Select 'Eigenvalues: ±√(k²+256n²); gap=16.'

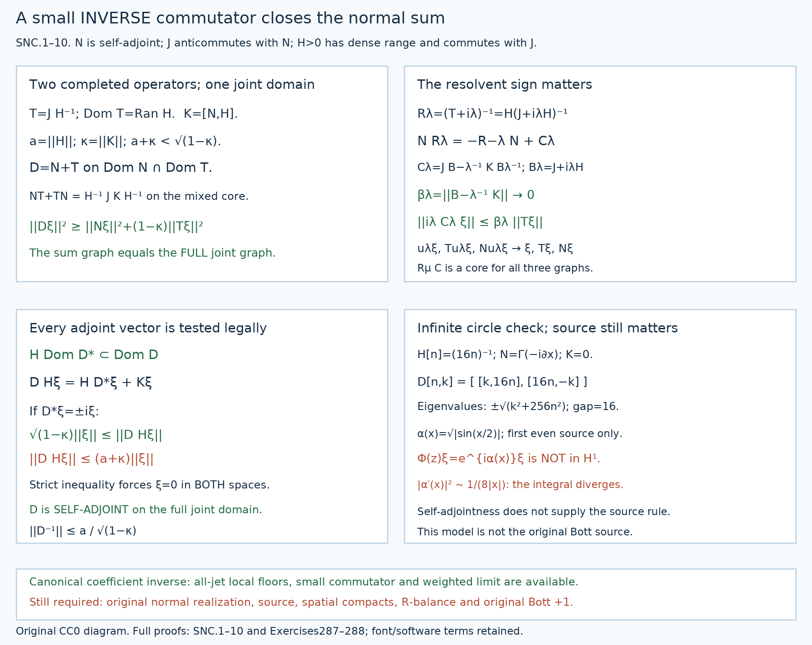click(518, 407)
